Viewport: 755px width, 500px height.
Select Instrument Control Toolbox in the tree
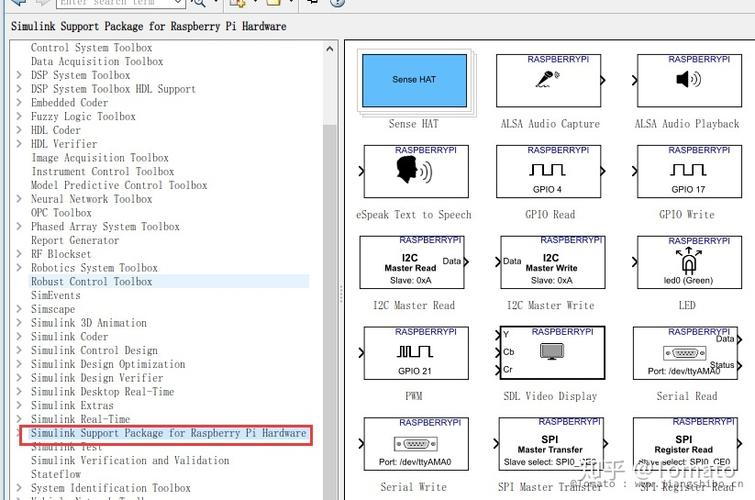pos(103,171)
